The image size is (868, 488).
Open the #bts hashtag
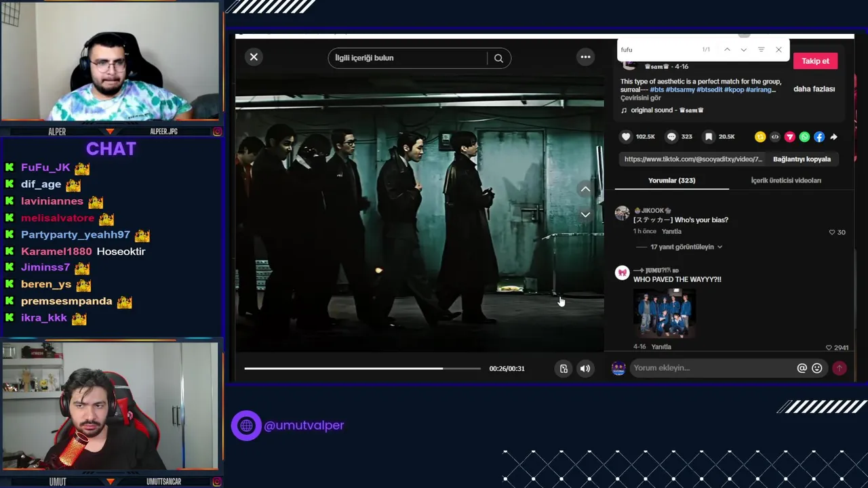click(657, 89)
